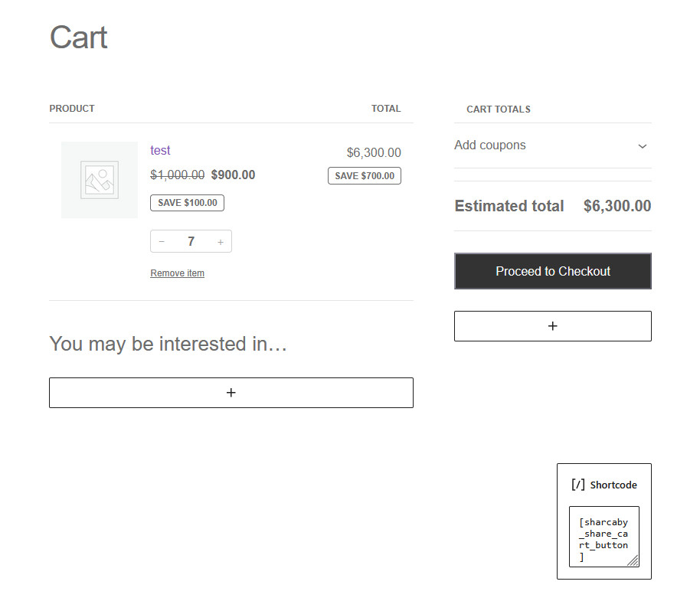Click the product image placeholder icon
700x601 pixels.
pyautogui.click(x=99, y=179)
